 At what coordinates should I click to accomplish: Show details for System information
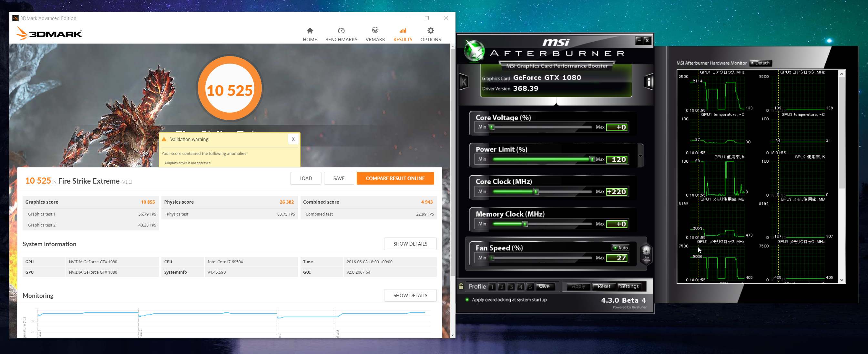pyautogui.click(x=410, y=244)
